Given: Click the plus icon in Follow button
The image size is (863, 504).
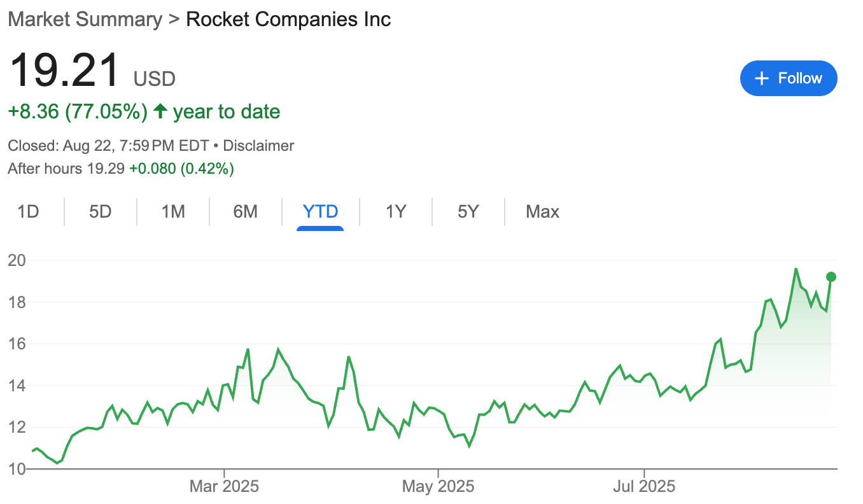Looking at the screenshot, I should [x=761, y=78].
